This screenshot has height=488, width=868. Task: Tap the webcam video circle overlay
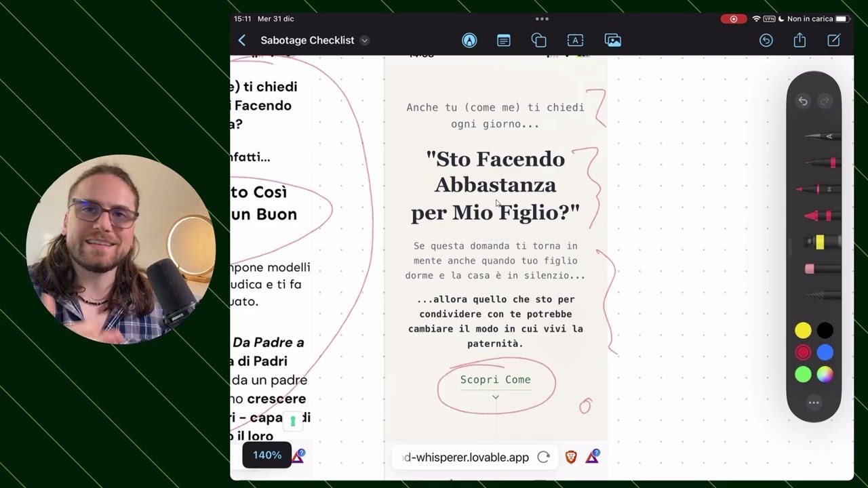coord(121,249)
